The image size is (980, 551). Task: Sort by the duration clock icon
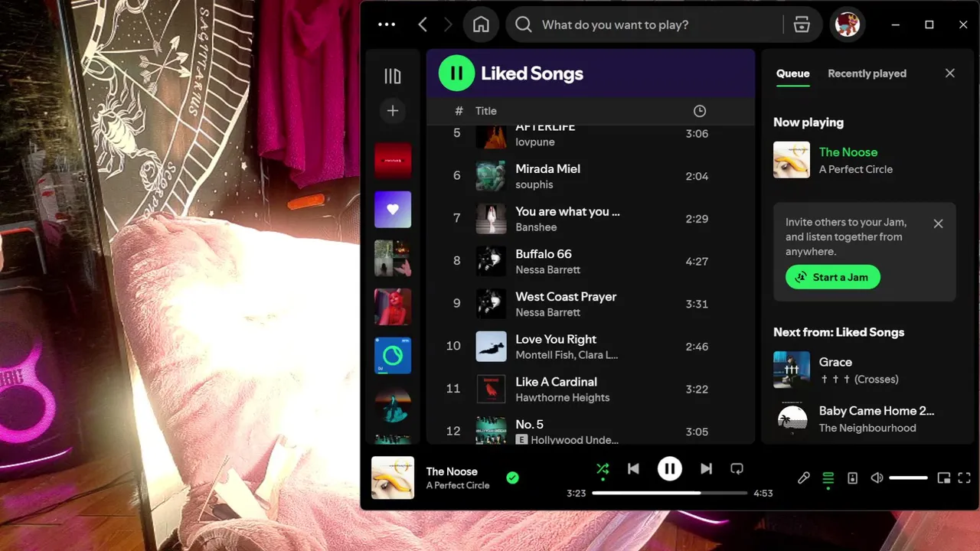pos(700,111)
